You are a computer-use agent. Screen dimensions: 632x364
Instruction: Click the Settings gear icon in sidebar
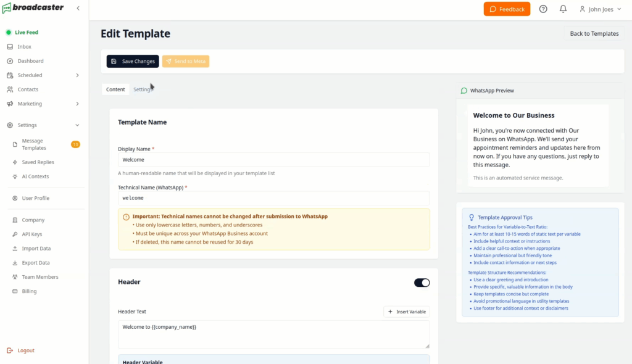pyautogui.click(x=10, y=125)
